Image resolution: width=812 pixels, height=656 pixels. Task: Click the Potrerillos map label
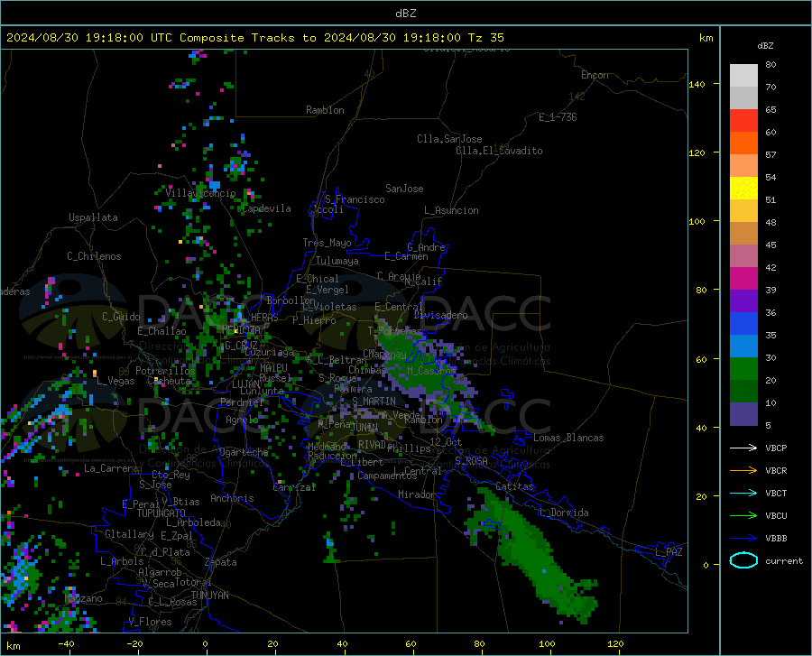point(165,371)
